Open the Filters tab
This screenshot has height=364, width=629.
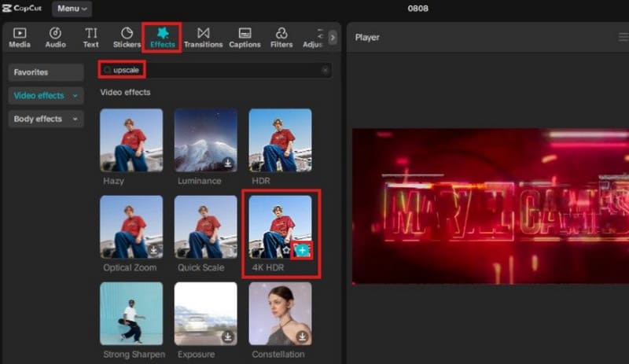click(281, 37)
